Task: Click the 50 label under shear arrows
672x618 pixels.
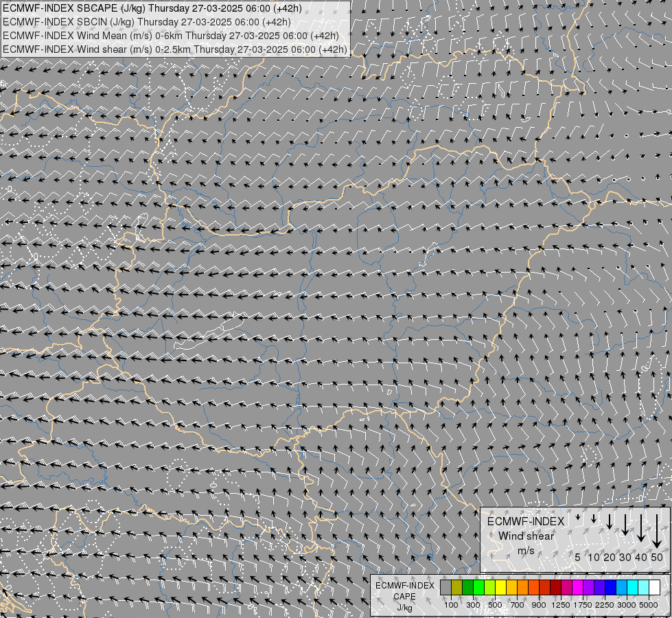Action: pos(657,558)
